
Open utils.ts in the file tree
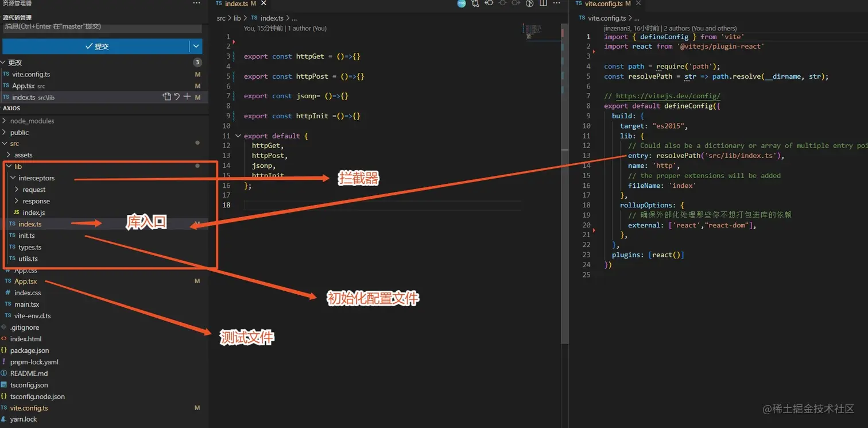click(28, 259)
